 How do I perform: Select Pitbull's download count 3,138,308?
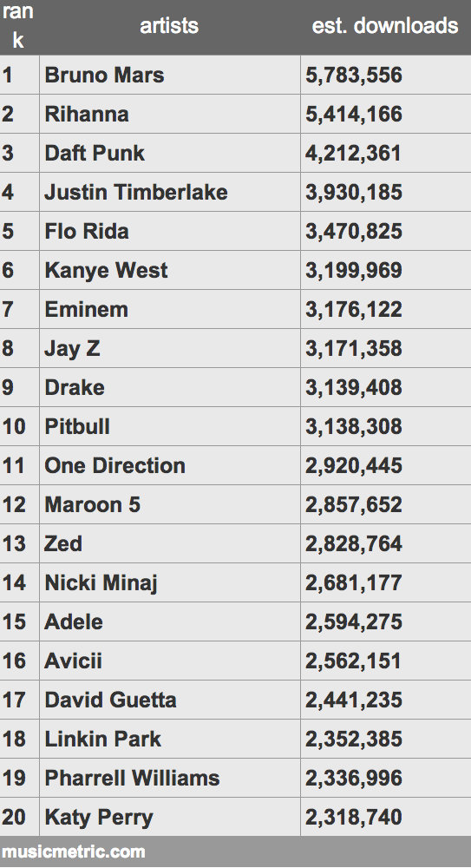click(x=354, y=426)
